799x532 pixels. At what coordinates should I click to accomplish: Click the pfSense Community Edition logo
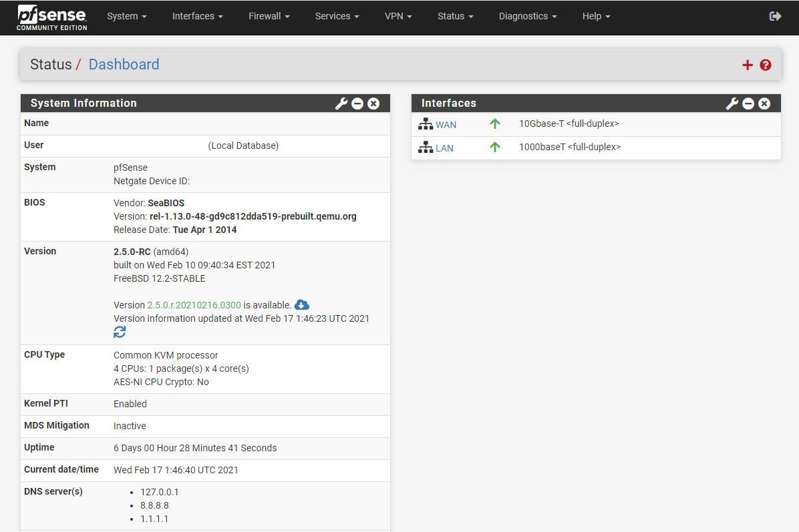click(x=51, y=18)
